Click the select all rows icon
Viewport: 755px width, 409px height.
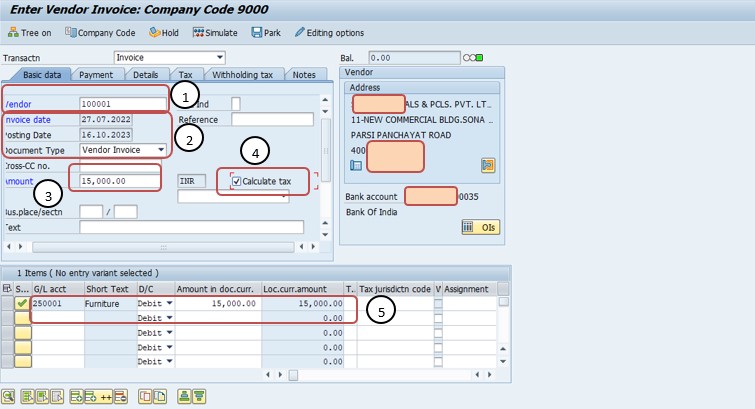point(27,396)
